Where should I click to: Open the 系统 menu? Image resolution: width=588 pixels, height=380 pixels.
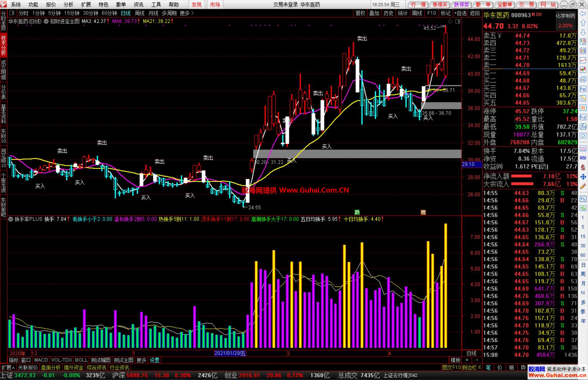tap(16, 4)
